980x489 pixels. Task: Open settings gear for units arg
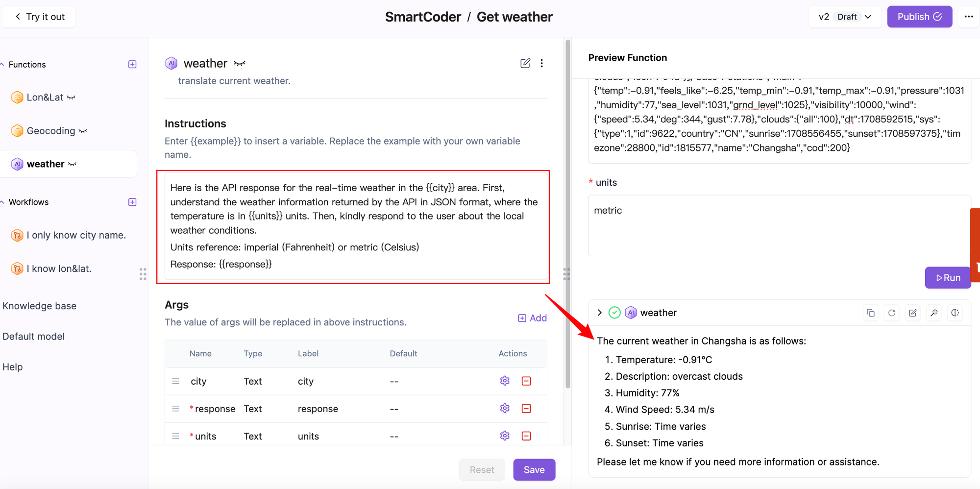click(x=505, y=436)
